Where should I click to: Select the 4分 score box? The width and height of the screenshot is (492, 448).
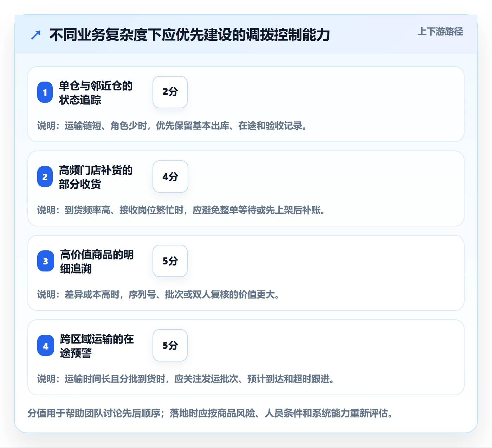coord(170,177)
